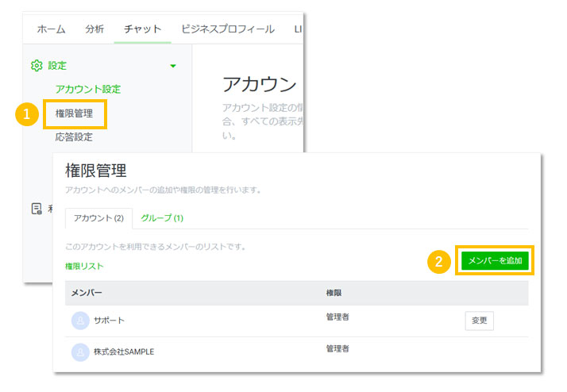The height and width of the screenshot is (392, 567).
Task: Click the 変更 button for サポート
Action: [479, 321]
